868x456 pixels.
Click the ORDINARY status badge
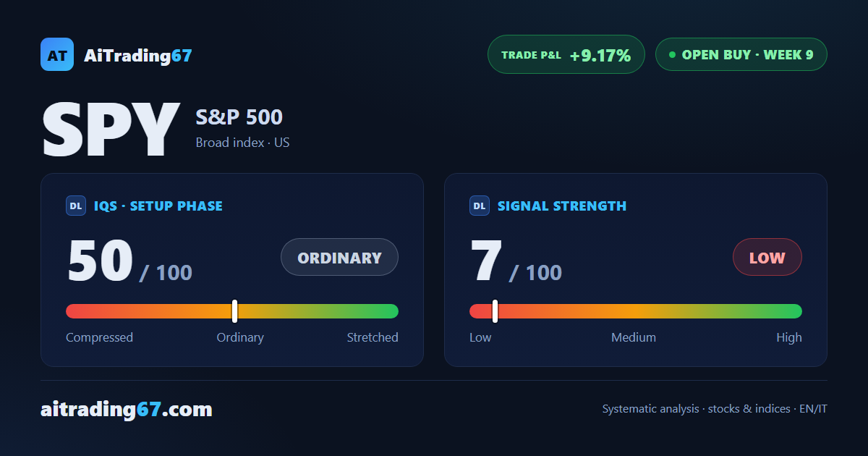pos(339,257)
